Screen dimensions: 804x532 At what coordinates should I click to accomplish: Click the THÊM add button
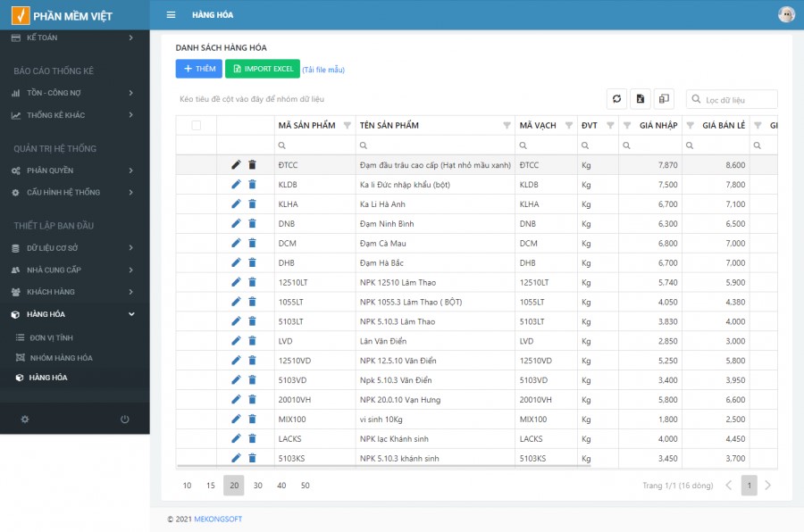click(198, 69)
